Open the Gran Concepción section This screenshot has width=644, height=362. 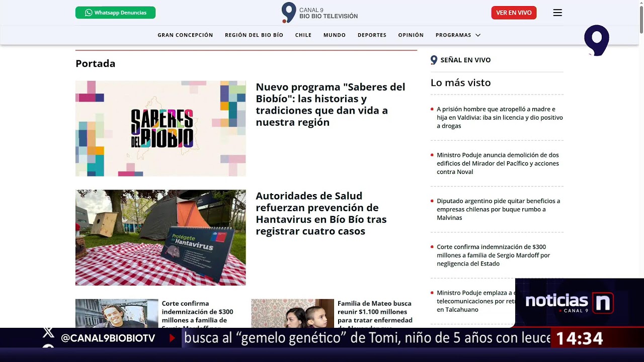click(x=185, y=35)
